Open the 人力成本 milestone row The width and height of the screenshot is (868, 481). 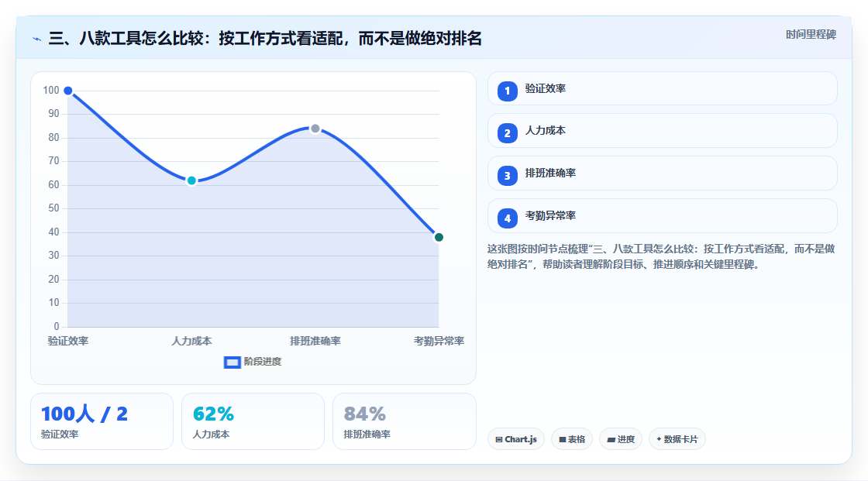tap(662, 131)
